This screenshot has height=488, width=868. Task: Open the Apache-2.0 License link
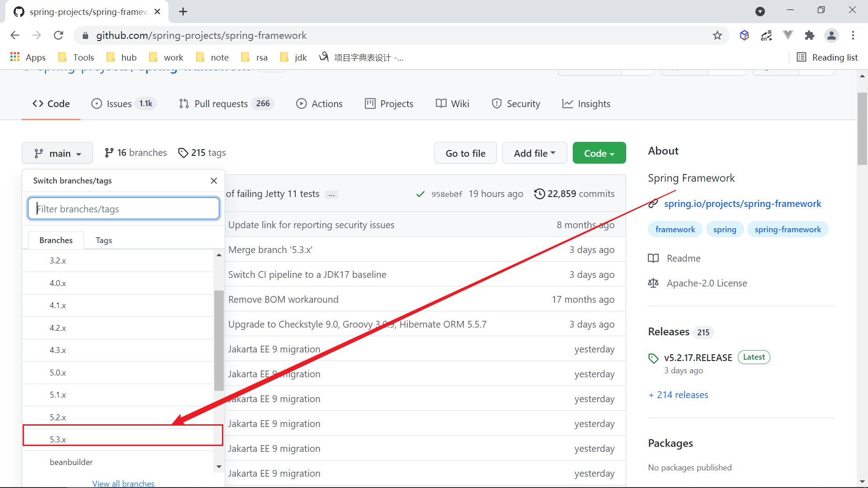698,283
